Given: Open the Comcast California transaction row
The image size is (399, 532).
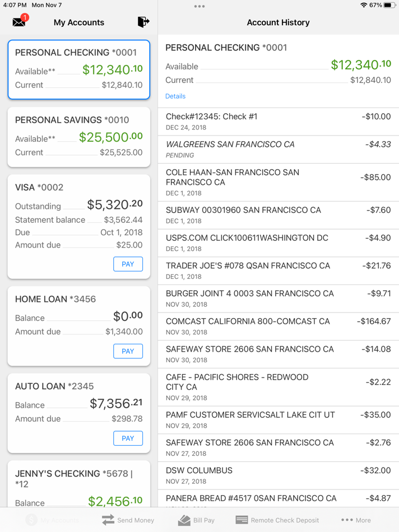Looking at the screenshot, I should click(279, 326).
